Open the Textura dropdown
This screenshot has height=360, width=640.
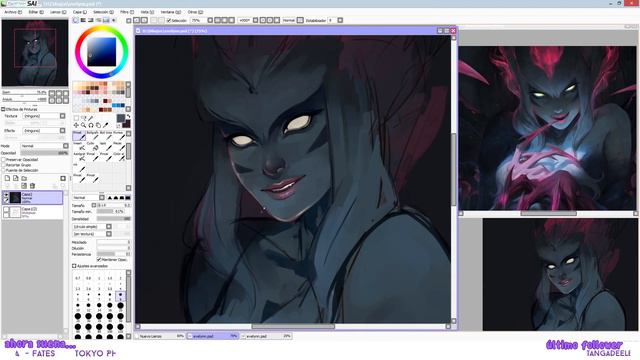point(44,116)
